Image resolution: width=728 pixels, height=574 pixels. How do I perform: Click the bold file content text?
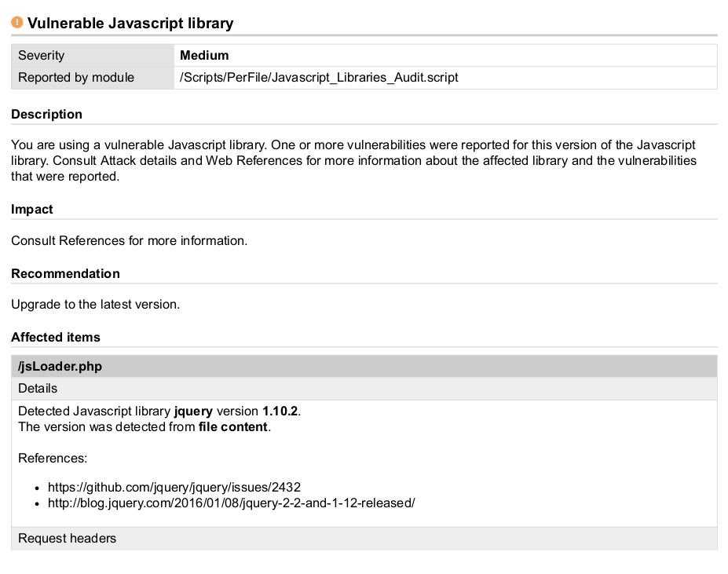coord(233,427)
